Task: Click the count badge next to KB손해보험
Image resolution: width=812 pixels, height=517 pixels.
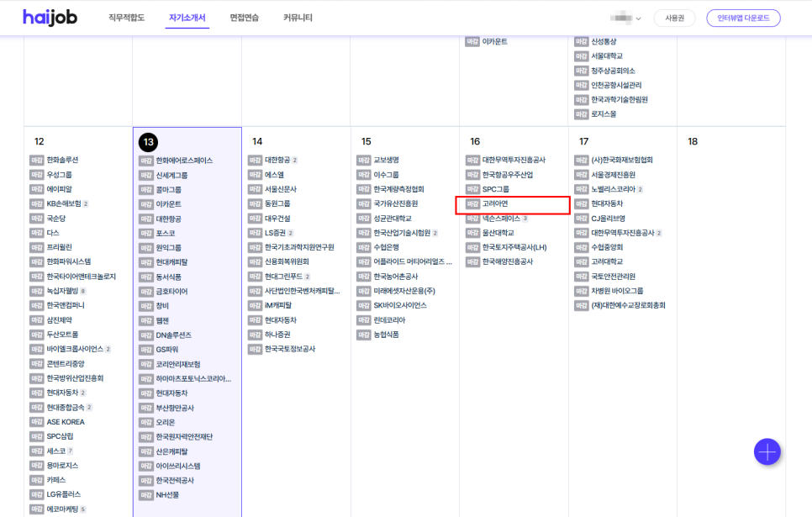Action: (86, 203)
